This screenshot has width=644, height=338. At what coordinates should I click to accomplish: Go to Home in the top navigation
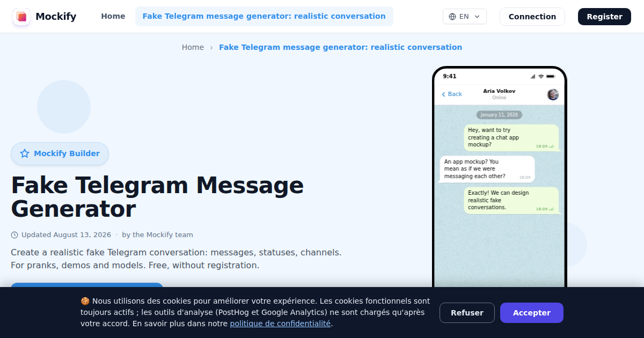113,16
